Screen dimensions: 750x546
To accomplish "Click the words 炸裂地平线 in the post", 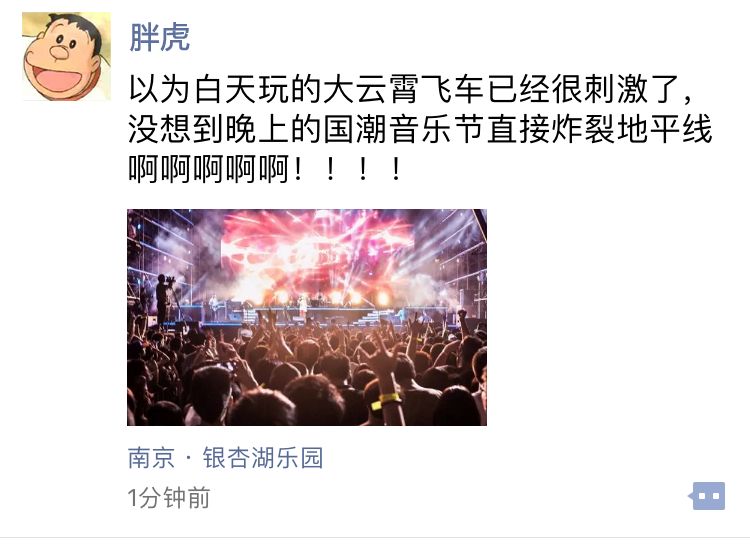I will pos(631,129).
